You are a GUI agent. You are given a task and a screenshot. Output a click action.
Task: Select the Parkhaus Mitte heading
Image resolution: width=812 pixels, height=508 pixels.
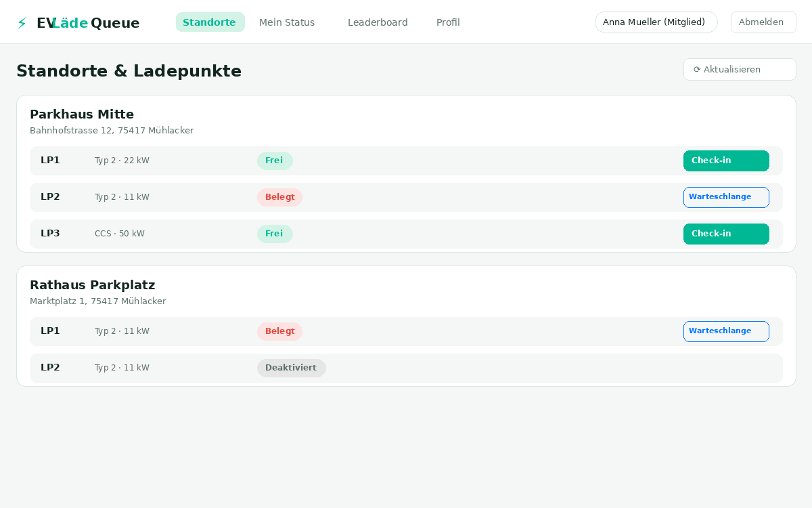[x=82, y=114]
